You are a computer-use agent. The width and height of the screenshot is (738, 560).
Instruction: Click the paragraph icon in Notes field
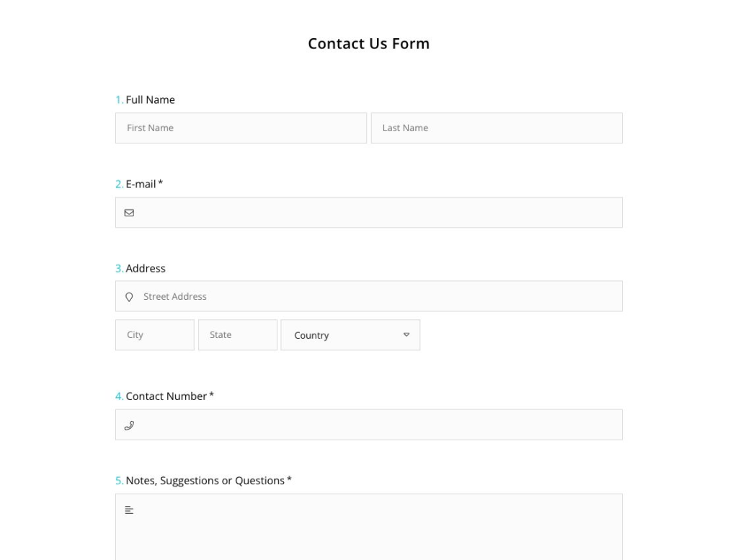click(x=129, y=510)
